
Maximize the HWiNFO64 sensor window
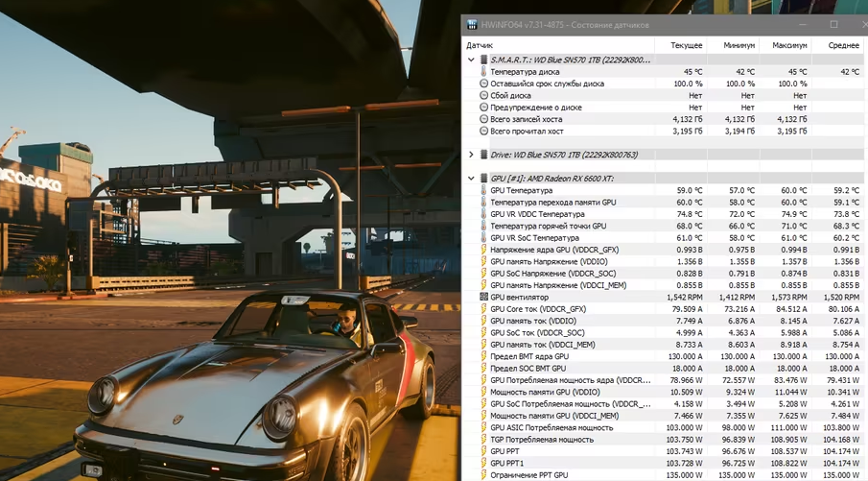click(833, 24)
